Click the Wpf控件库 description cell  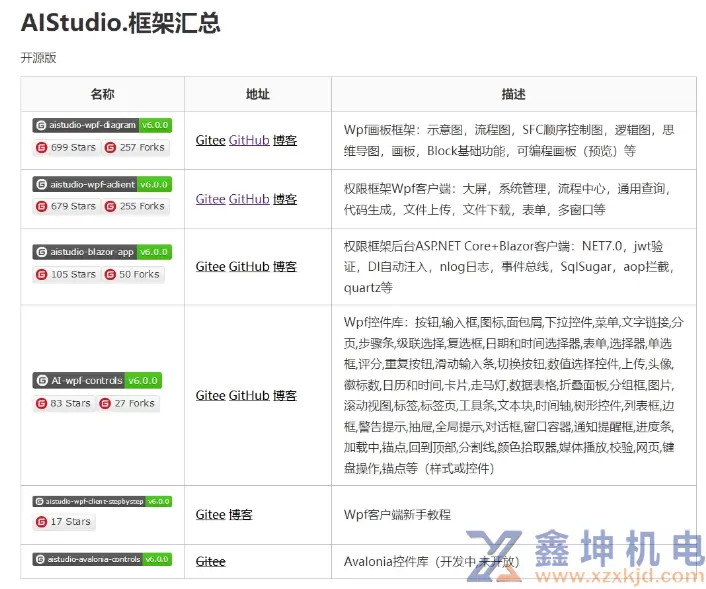pyautogui.click(x=514, y=395)
